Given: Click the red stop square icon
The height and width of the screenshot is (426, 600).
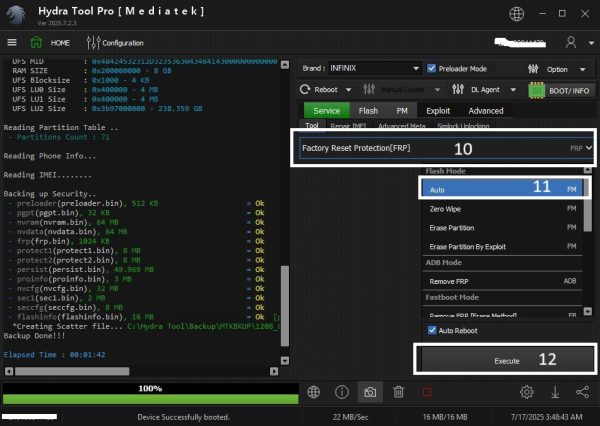Looking at the screenshot, I should 427,392.
